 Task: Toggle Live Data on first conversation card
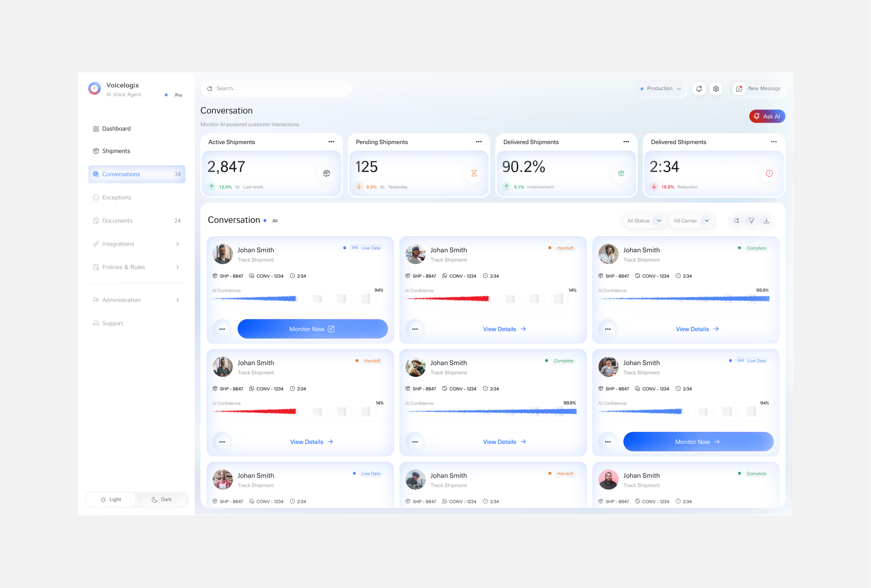366,247
